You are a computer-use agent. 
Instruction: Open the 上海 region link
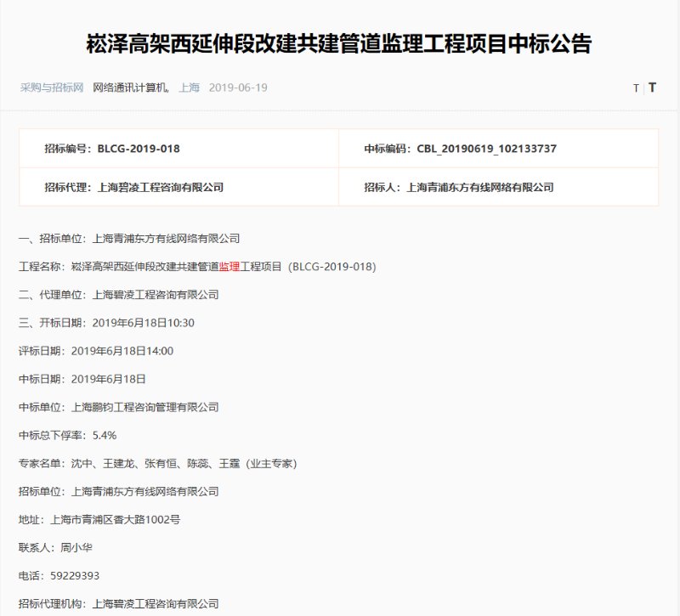(190, 88)
